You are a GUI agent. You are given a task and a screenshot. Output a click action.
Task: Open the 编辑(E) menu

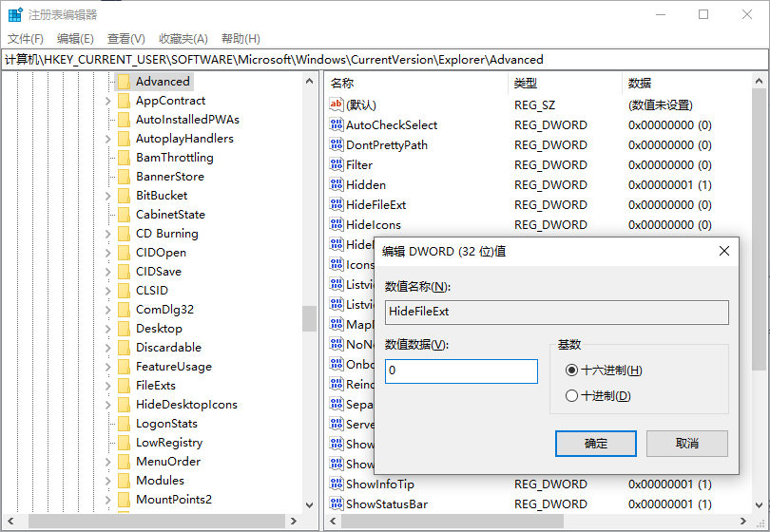click(75, 39)
